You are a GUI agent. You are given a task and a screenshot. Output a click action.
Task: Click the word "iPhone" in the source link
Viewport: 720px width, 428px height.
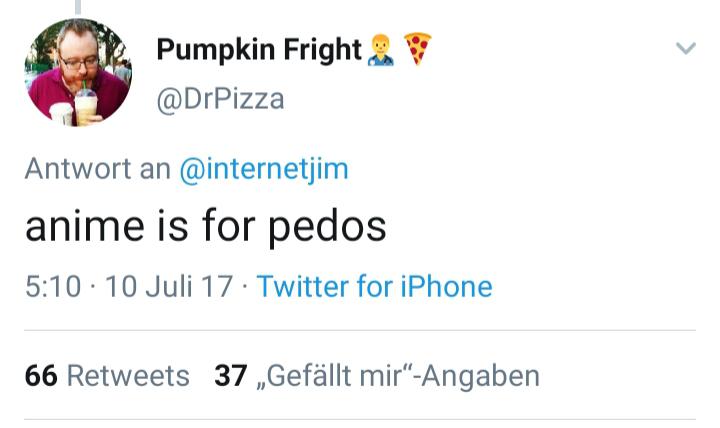click(446, 287)
